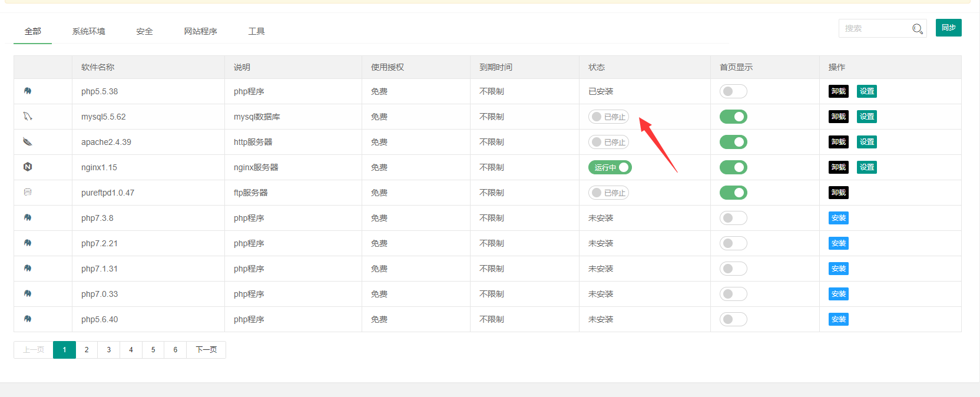This screenshot has width=980, height=397.
Task: Start pureftpd1.0.47 using its 已停止 status switch
Action: tap(608, 193)
